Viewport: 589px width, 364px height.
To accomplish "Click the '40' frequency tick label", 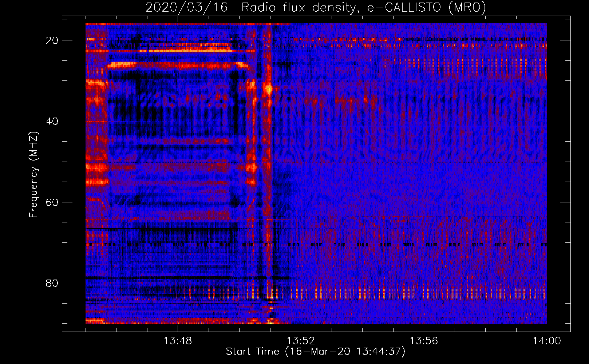I will tap(52, 121).
